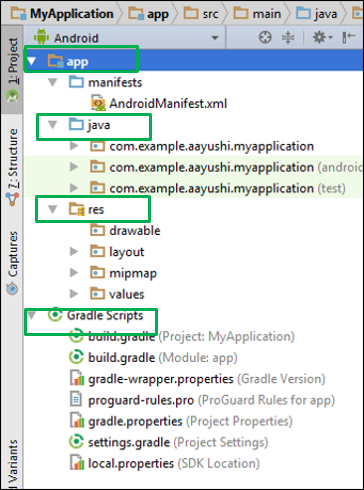Click the scroll-from-source target icon

265,37
